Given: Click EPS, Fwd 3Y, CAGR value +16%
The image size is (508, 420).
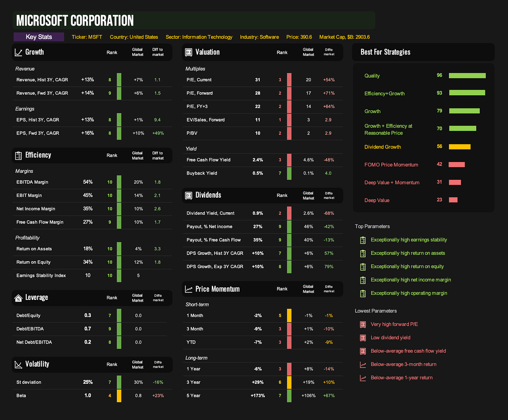Looking at the screenshot, I should tap(88, 133).
